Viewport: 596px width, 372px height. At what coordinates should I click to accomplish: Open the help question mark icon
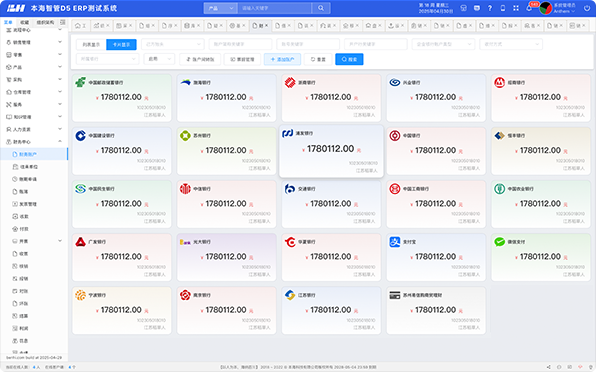(490, 8)
